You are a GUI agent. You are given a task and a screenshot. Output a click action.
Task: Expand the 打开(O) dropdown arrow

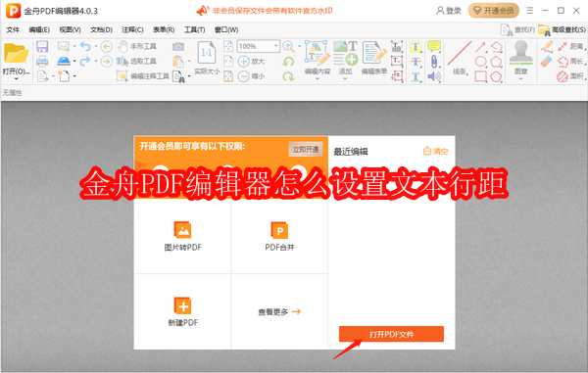point(16,78)
